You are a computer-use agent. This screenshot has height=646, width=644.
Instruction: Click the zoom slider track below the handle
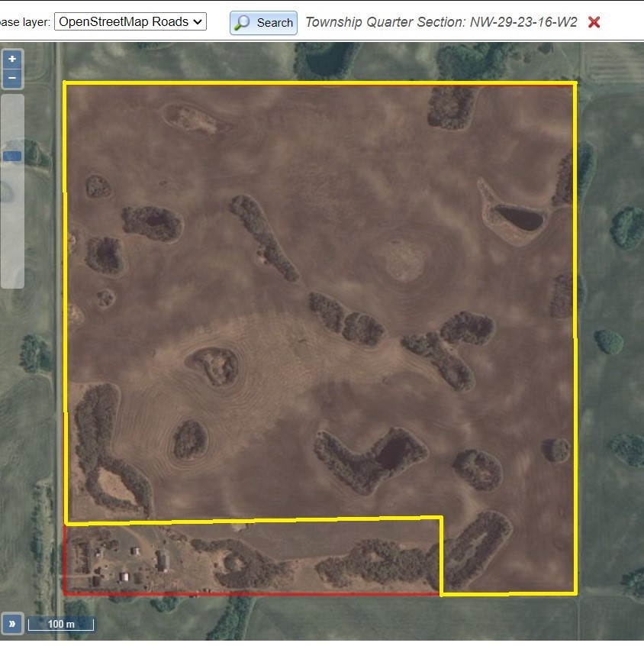12,224
